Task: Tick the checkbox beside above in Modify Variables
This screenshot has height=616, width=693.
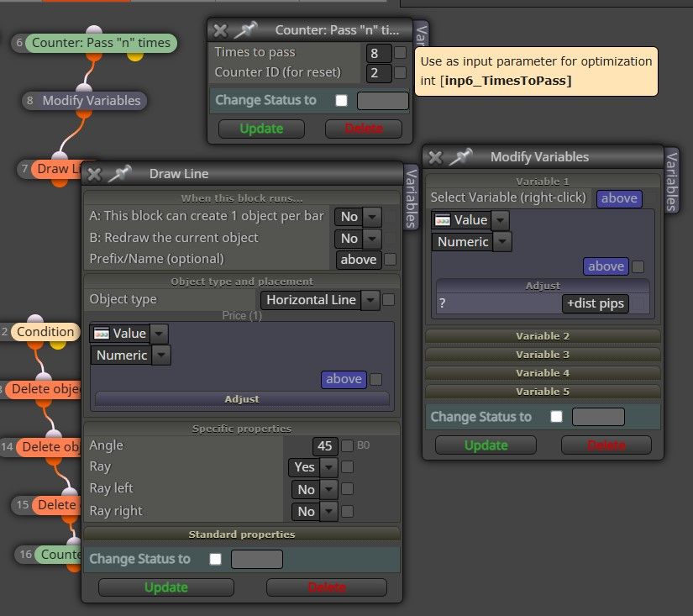Action: click(x=638, y=266)
